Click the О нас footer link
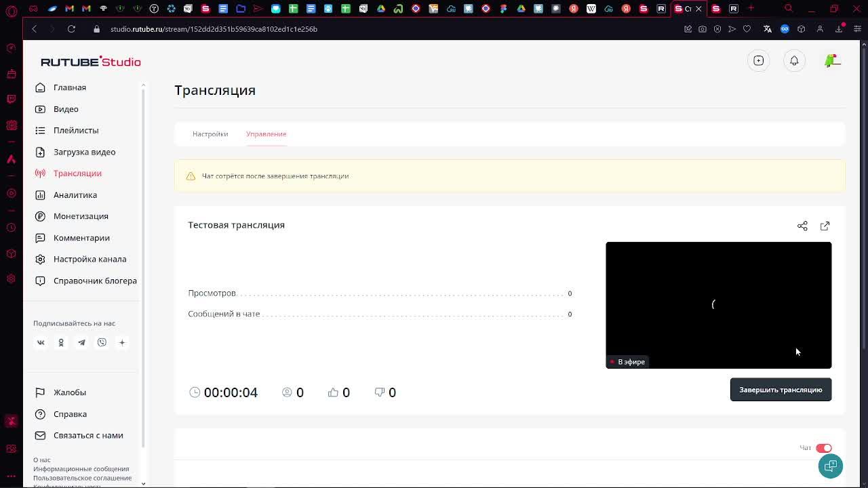The width and height of the screenshot is (868, 488). pos(42,460)
